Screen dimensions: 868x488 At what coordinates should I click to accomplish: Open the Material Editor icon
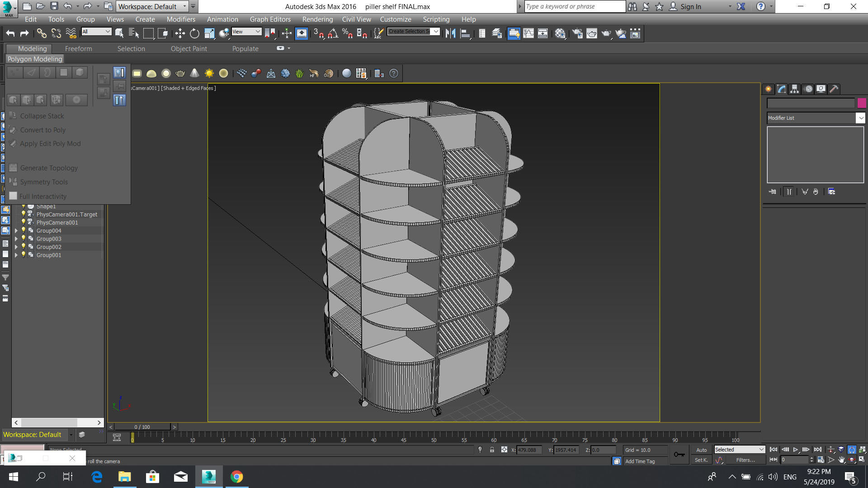point(560,33)
